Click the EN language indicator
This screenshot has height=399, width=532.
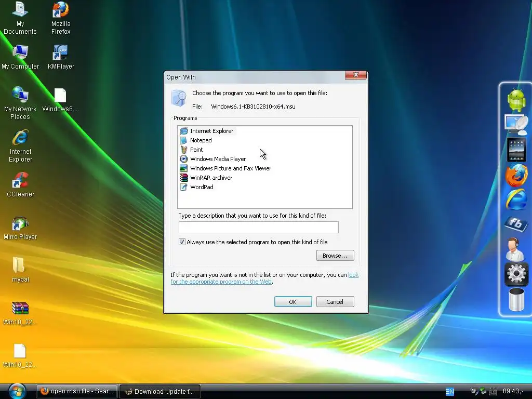tap(449, 392)
